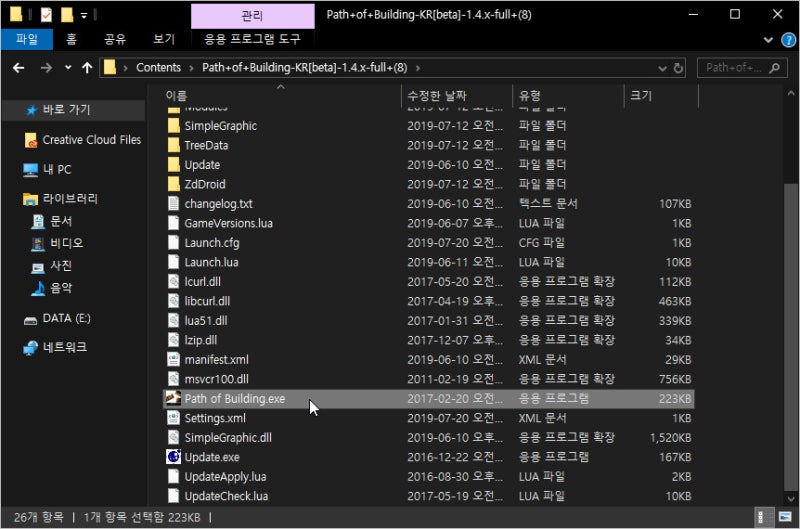Click the ZdDroid folder icon
The height and width of the screenshot is (529, 800).
point(173,184)
